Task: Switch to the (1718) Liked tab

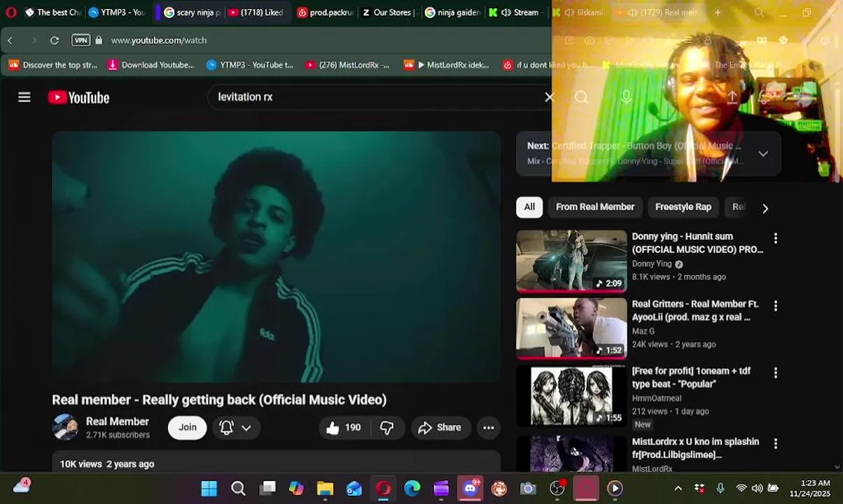Action: click(x=256, y=13)
